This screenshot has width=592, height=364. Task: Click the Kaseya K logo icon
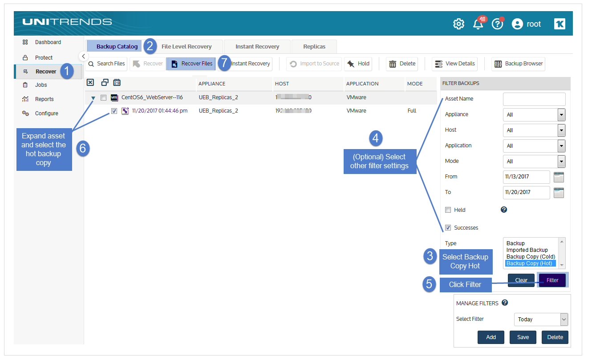560,24
